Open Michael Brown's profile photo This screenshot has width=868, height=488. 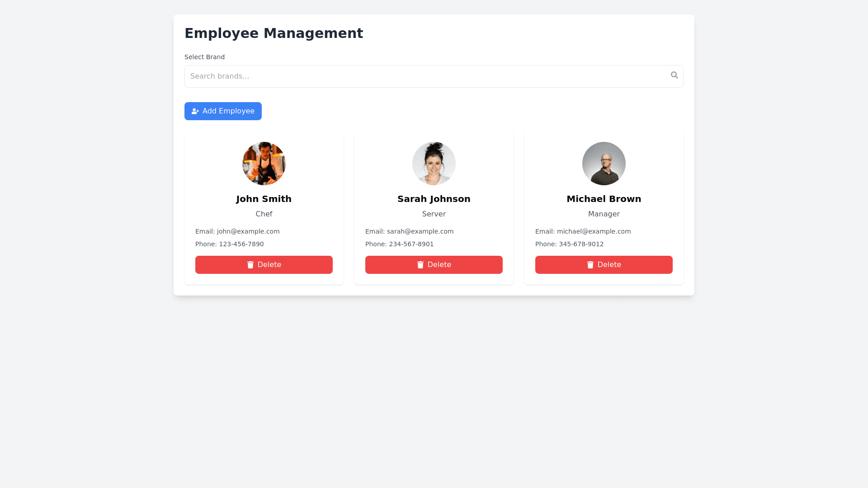[604, 164]
